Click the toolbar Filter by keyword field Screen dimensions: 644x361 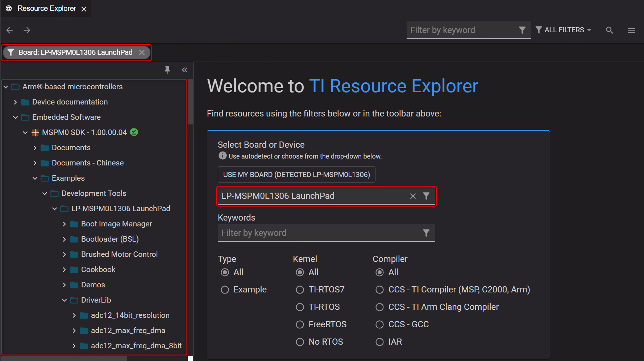click(462, 30)
